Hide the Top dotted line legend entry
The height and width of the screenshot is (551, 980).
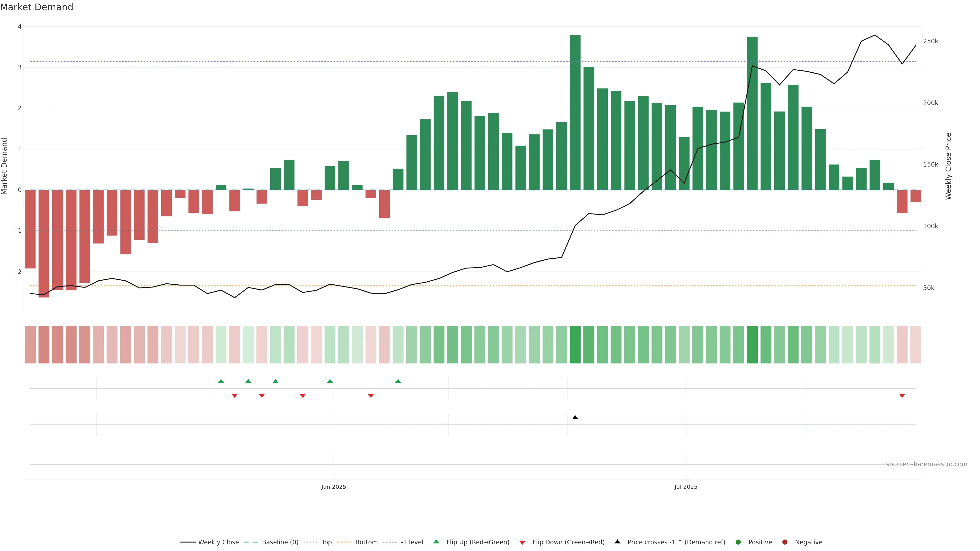coord(326,542)
